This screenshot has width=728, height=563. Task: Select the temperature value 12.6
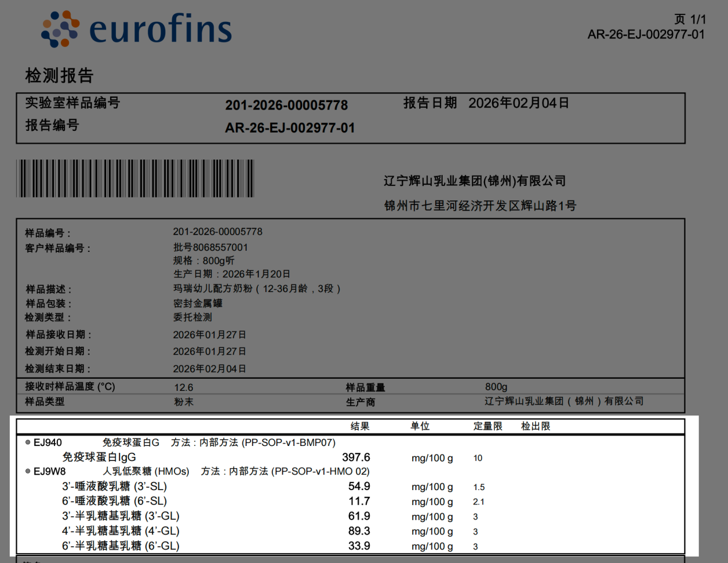(184, 387)
